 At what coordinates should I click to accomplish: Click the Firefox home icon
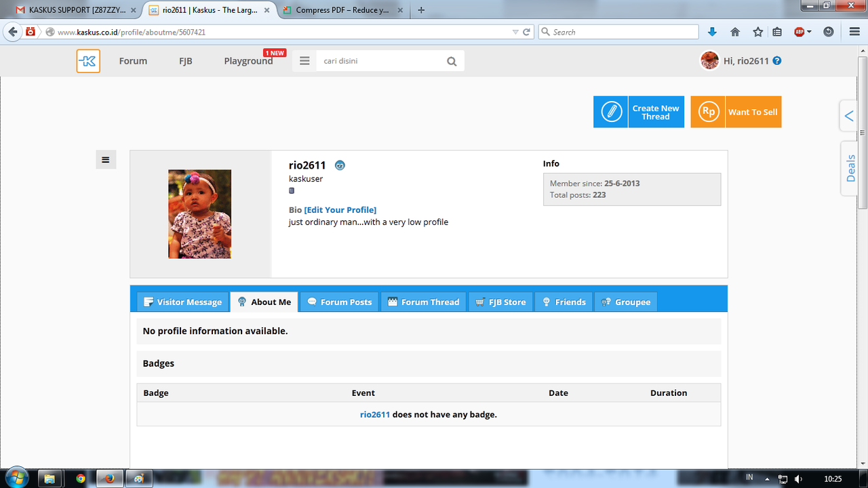point(735,32)
